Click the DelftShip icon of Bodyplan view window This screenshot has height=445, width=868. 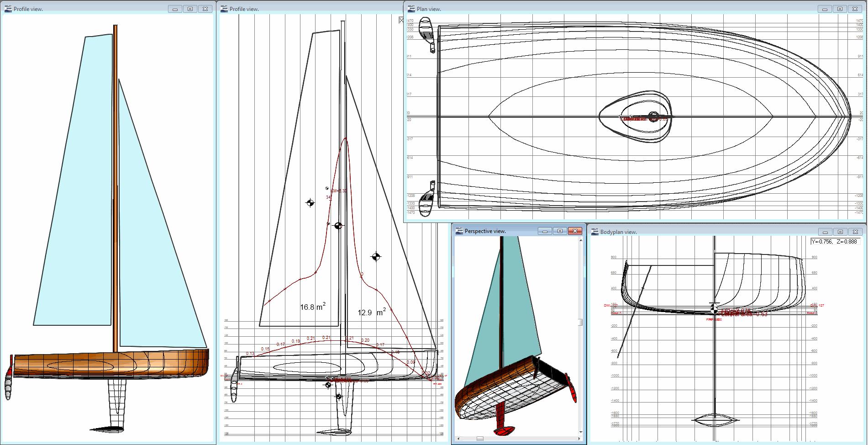tap(594, 232)
